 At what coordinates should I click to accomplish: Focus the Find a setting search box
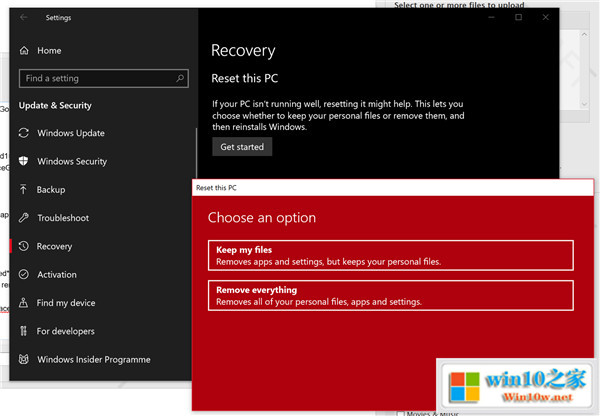(104, 78)
